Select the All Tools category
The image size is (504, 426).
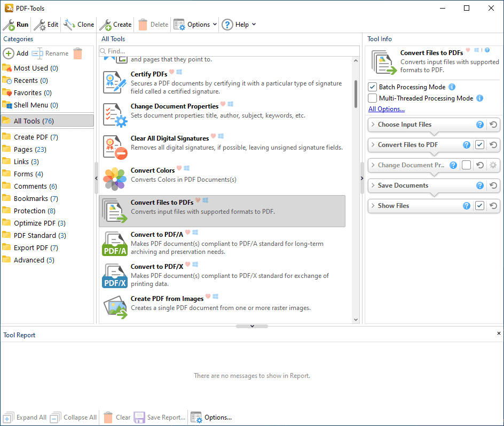point(47,121)
